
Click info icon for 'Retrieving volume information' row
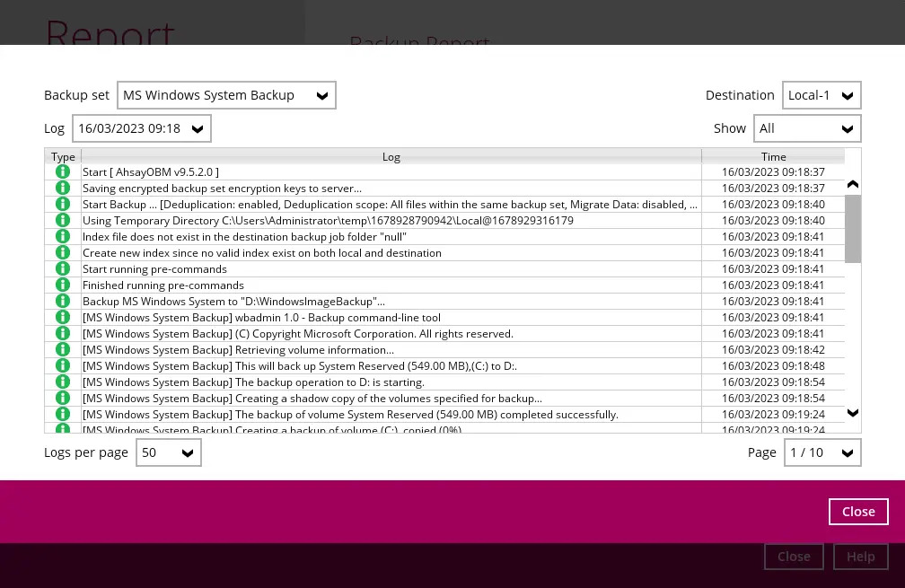[x=63, y=349]
